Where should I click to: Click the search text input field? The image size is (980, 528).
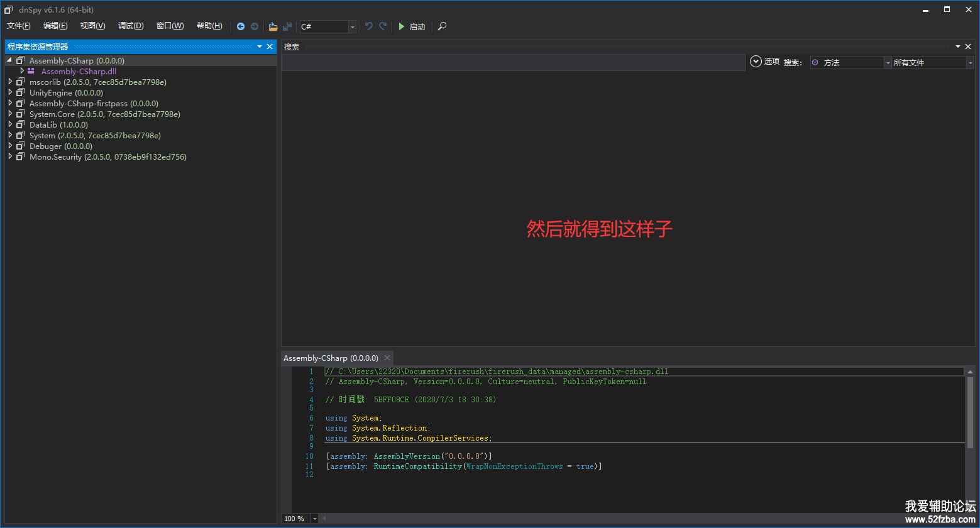[512, 62]
